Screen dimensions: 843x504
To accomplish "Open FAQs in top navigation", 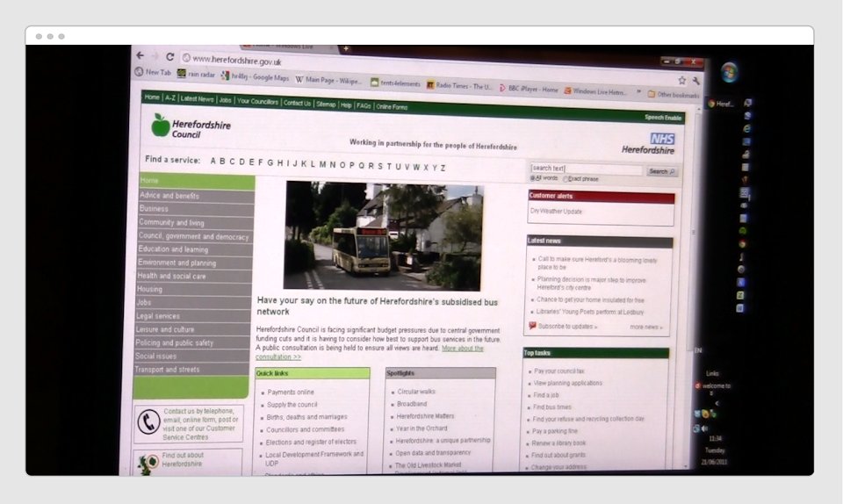I will [364, 106].
